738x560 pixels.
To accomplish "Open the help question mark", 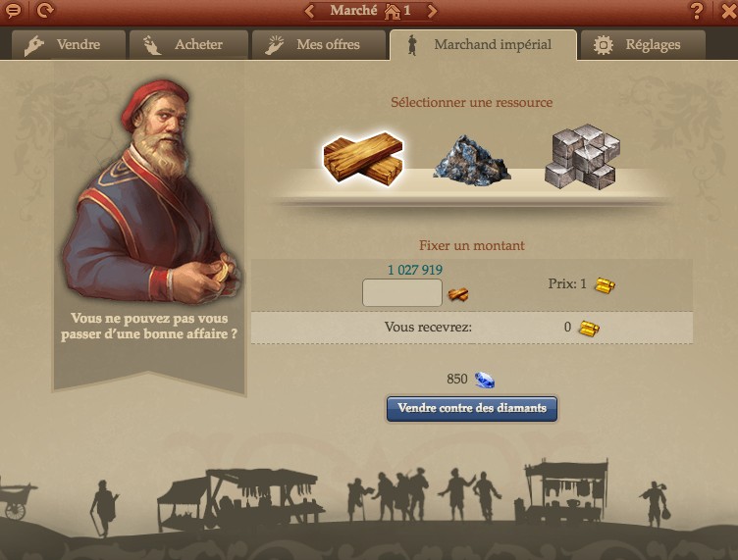I will 696,11.
